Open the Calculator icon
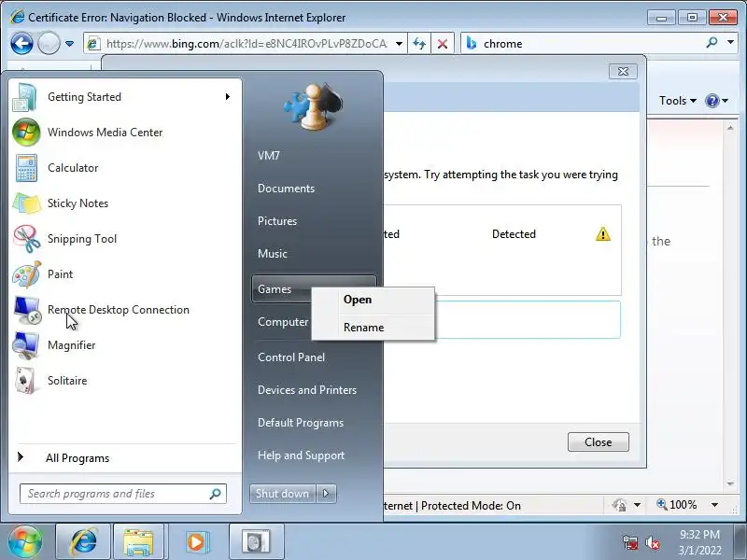 [26, 168]
